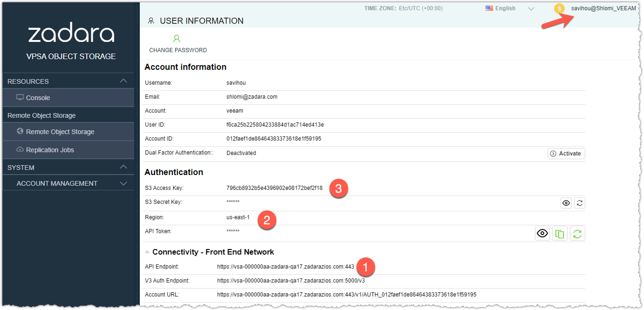The height and width of the screenshot is (310, 644).
Task: Select the User ID value
Action: click(275, 125)
